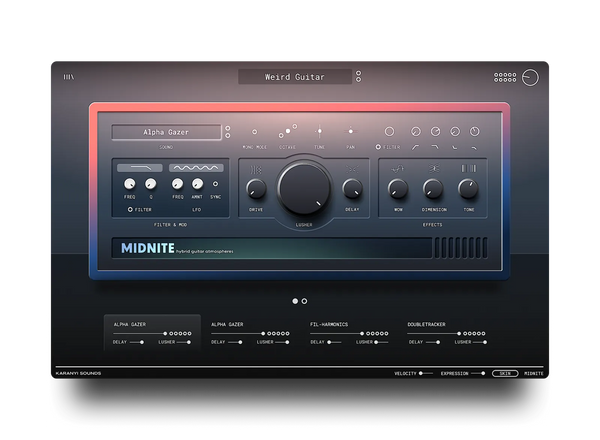Click the Dimension knob

(433, 189)
